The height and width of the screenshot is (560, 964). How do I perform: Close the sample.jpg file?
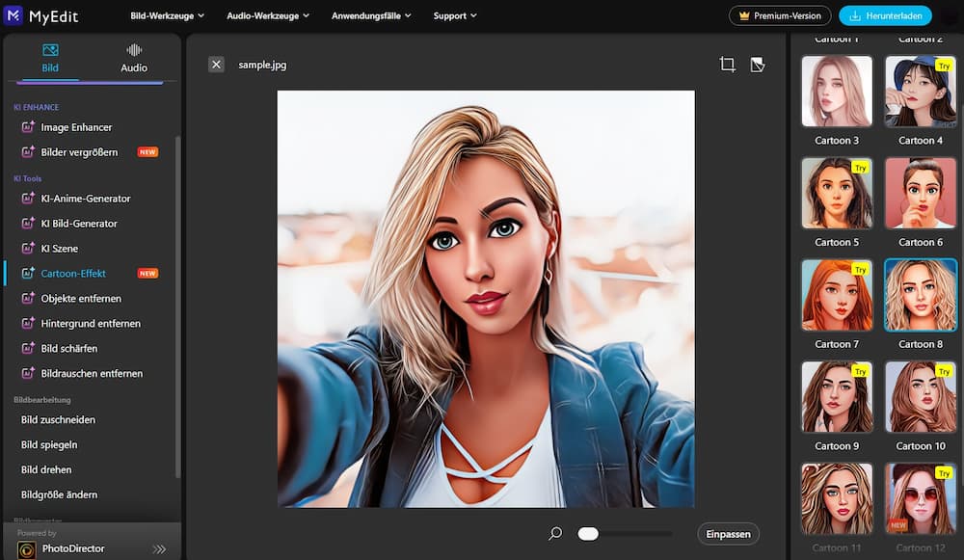coord(216,65)
